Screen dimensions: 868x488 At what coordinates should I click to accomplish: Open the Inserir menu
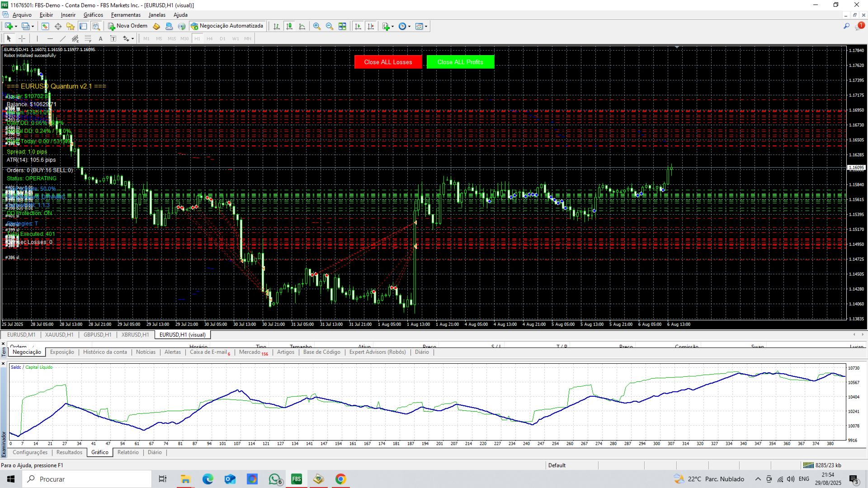pyautogui.click(x=68, y=15)
